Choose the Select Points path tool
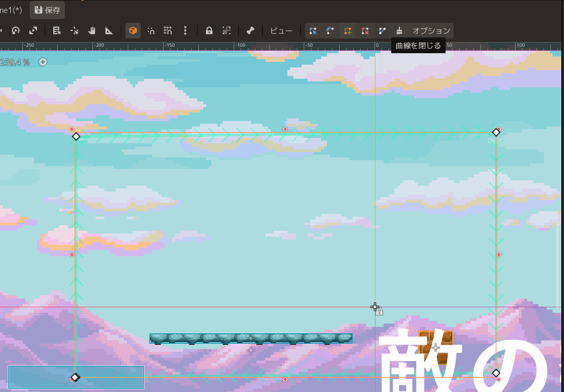The height and width of the screenshot is (392, 564). click(x=313, y=30)
